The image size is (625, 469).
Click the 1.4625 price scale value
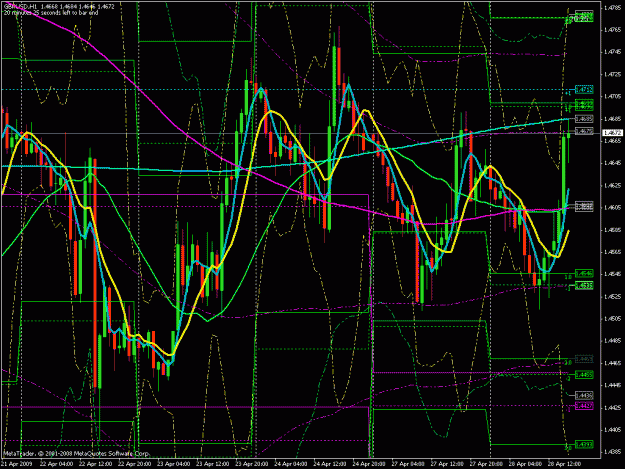(612, 185)
